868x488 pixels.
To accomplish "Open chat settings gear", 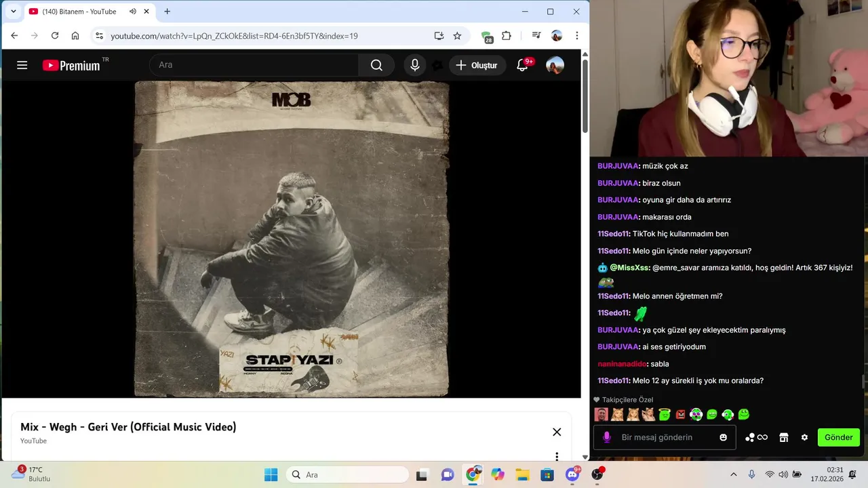I will coord(804,437).
